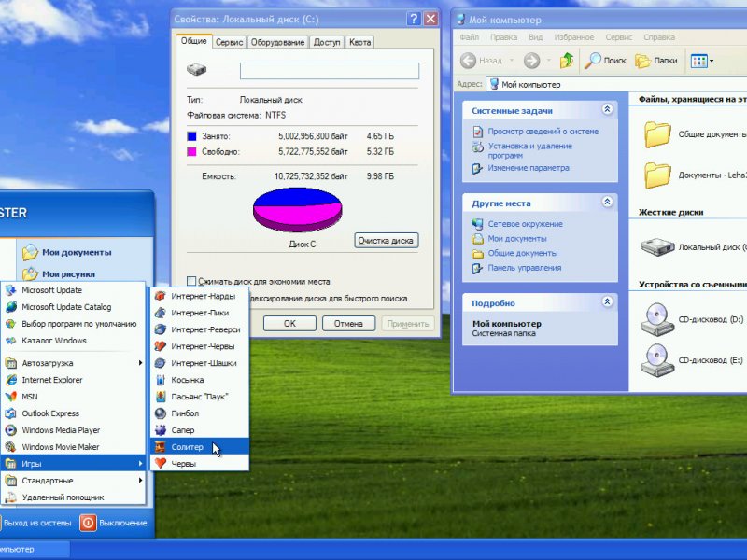747x560 pixels.
Task: Click the Интернет-Нарды icon
Action: [x=161, y=296]
